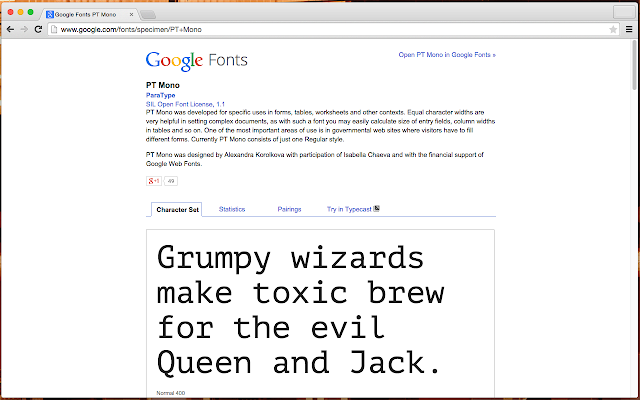Image resolution: width=640 pixels, height=400 pixels.
Task: Select the Google Fonts PT Mono browser tab
Action: [x=89, y=14]
